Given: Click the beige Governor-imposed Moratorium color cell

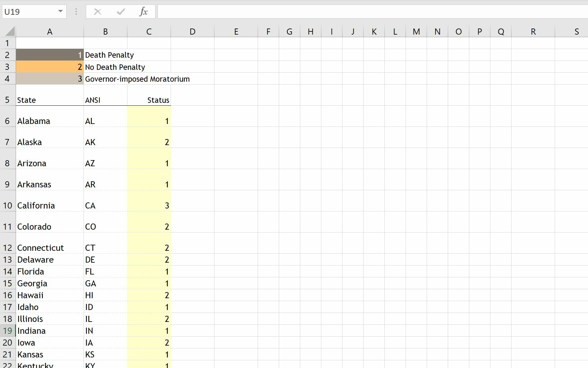Looking at the screenshot, I should click(50, 79).
